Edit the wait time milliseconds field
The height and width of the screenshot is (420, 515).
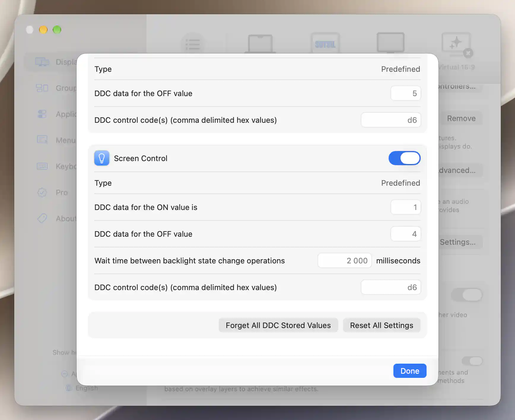click(x=344, y=261)
